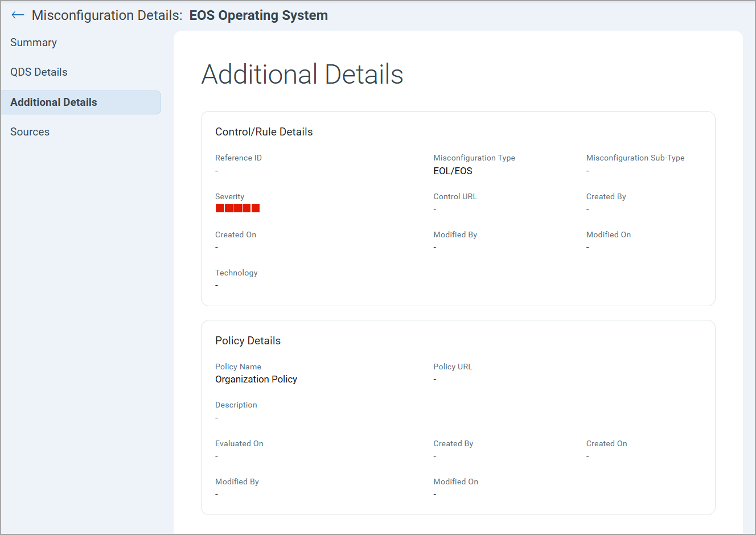Click the 'Misconfiguration Details:' header text
Image resolution: width=756 pixels, height=535 pixels.
pyautogui.click(x=107, y=15)
